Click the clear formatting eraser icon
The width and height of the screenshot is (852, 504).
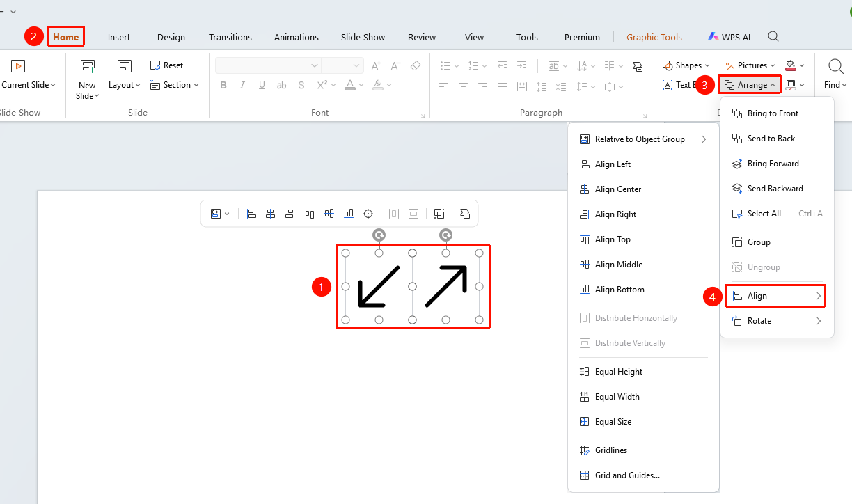pos(416,65)
